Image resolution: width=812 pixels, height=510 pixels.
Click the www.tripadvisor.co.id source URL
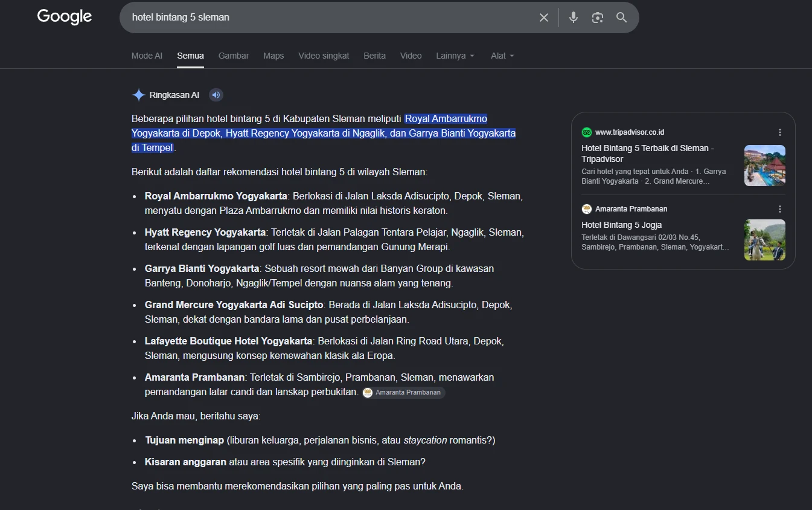pyautogui.click(x=630, y=132)
